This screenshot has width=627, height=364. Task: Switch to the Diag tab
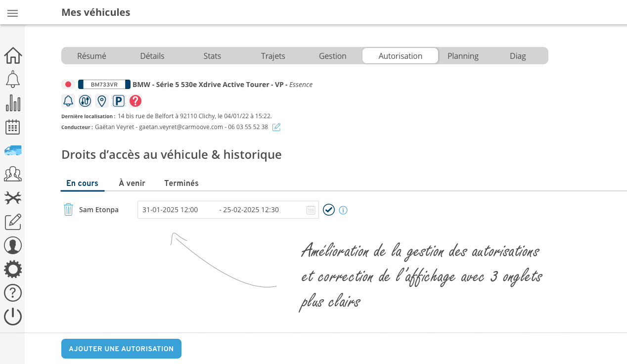[x=518, y=56]
